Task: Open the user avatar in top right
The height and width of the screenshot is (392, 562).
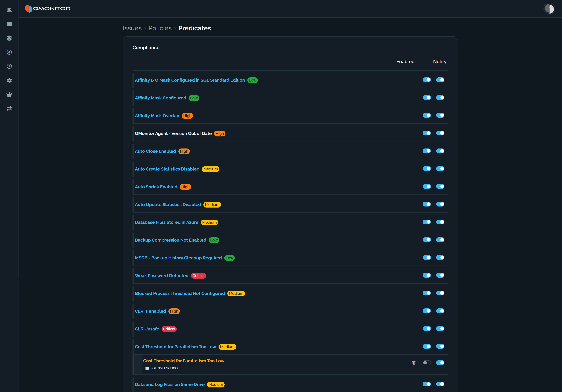Action: click(549, 9)
